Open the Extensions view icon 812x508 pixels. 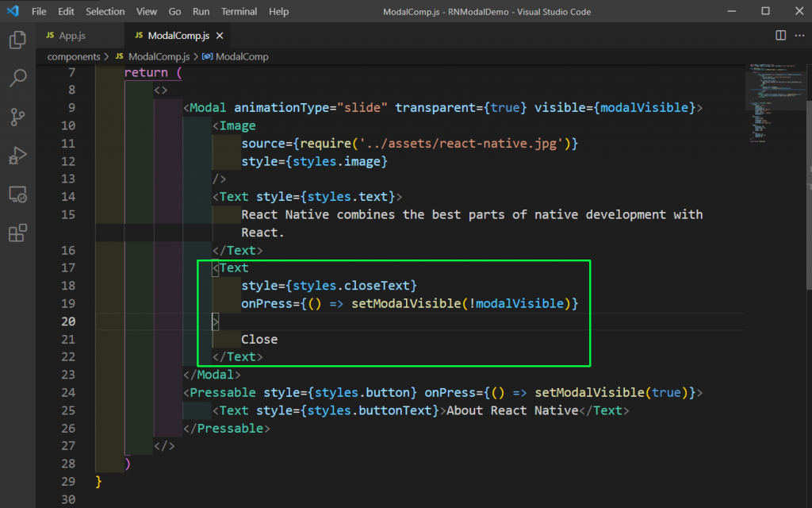[17, 233]
